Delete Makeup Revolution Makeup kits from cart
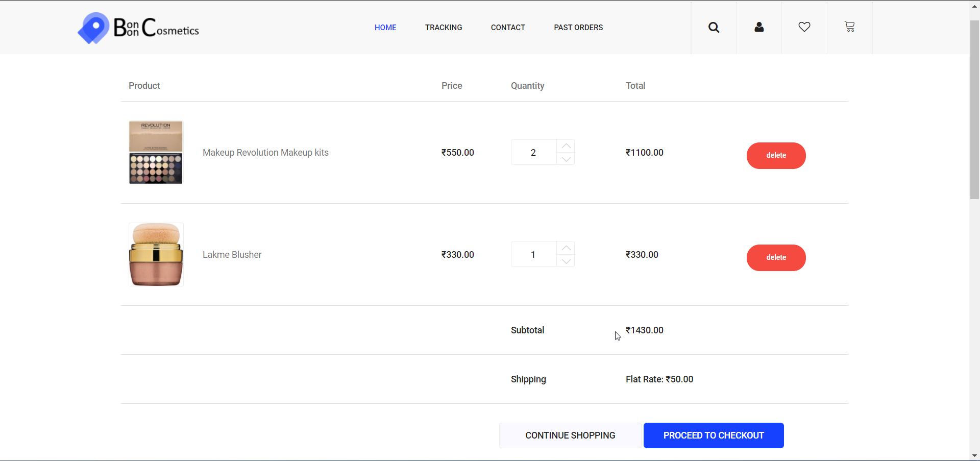Image resolution: width=980 pixels, height=461 pixels. click(776, 156)
